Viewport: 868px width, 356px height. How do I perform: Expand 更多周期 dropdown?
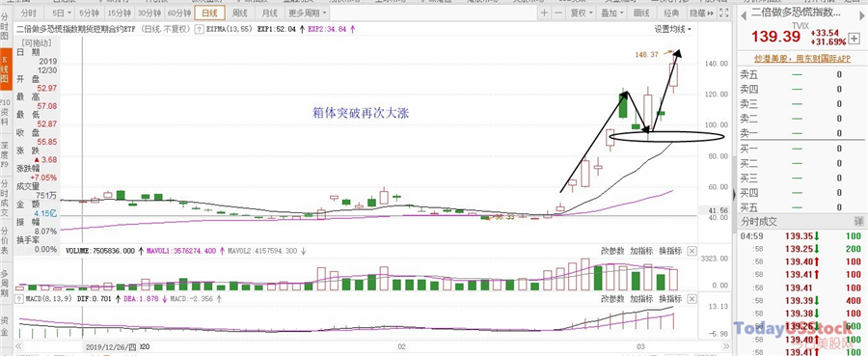[x=308, y=13]
